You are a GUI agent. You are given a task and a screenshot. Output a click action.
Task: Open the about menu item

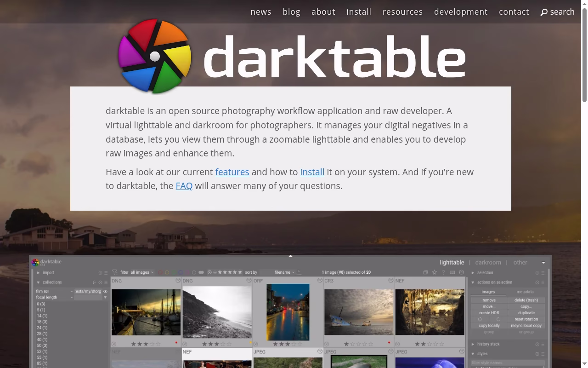pyautogui.click(x=323, y=12)
